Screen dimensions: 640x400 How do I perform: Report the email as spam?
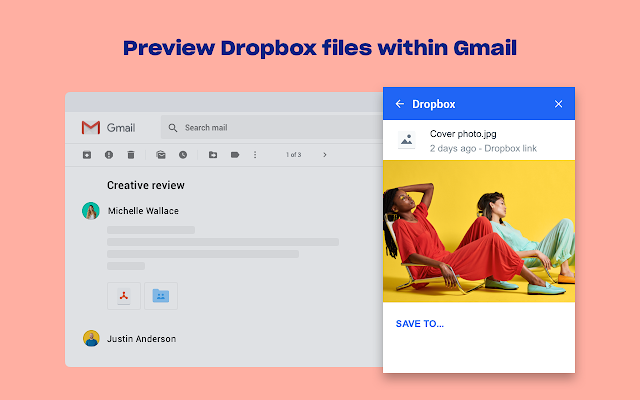(x=109, y=155)
